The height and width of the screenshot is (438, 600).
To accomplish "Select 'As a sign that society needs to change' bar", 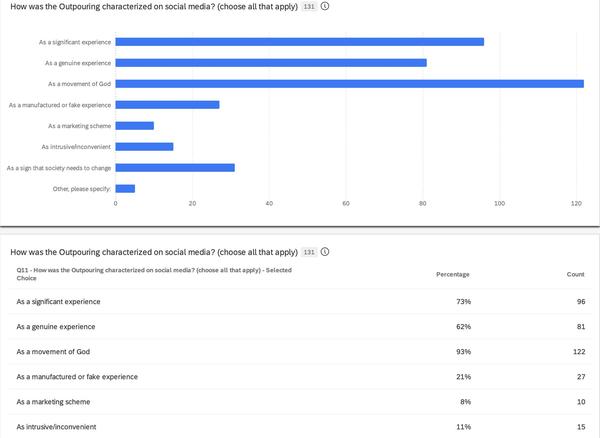I will 175,167.
